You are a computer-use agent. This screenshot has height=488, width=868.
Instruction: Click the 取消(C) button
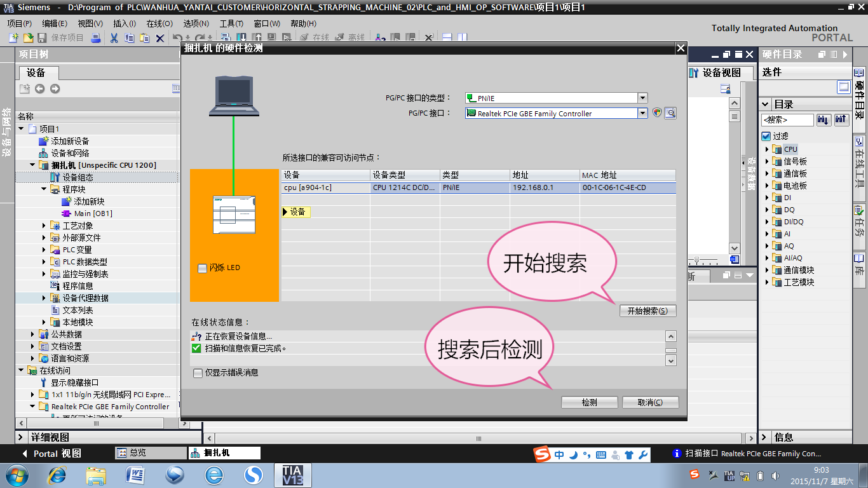point(650,402)
